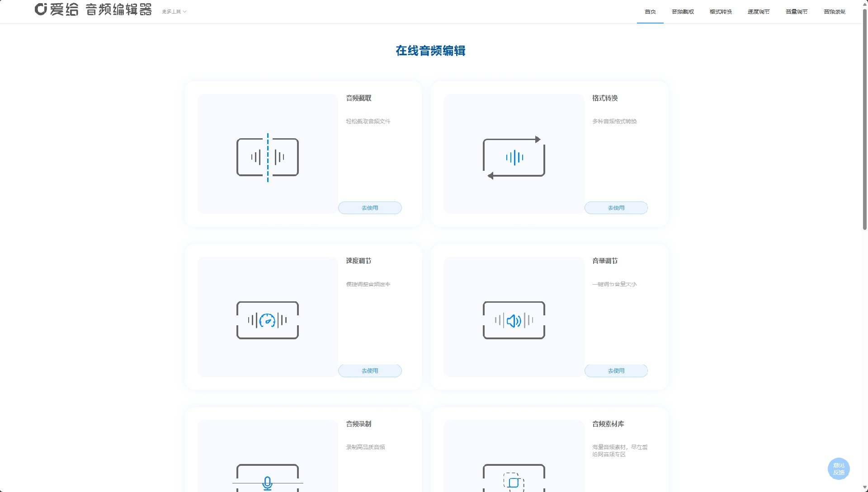
Task: Select 首页 in the top navigation
Action: (650, 12)
